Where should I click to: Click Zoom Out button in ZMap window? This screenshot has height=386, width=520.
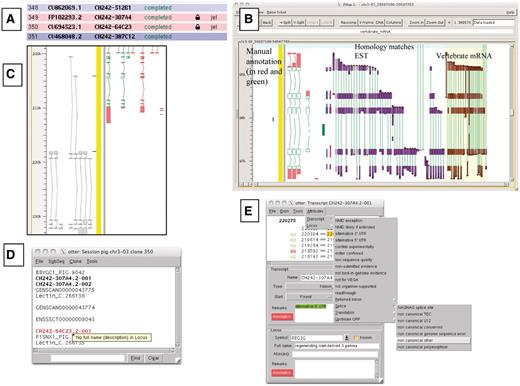click(x=436, y=22)
